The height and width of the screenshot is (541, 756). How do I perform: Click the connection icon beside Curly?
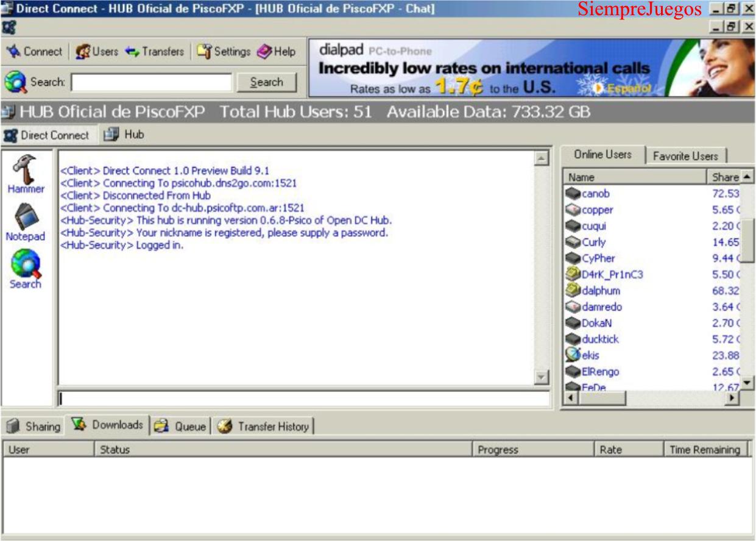[573, 242]
